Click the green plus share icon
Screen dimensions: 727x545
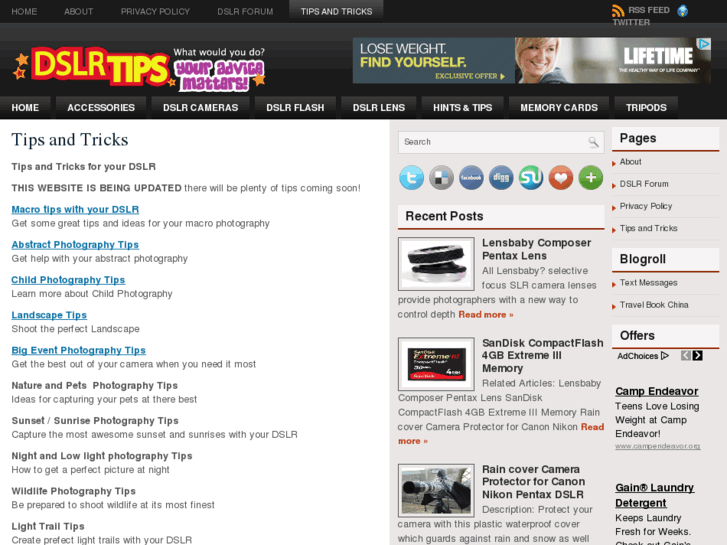click(x=591, y=178)
